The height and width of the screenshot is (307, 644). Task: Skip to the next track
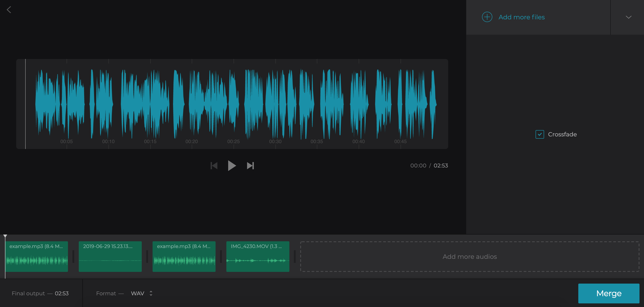point(250,165)
